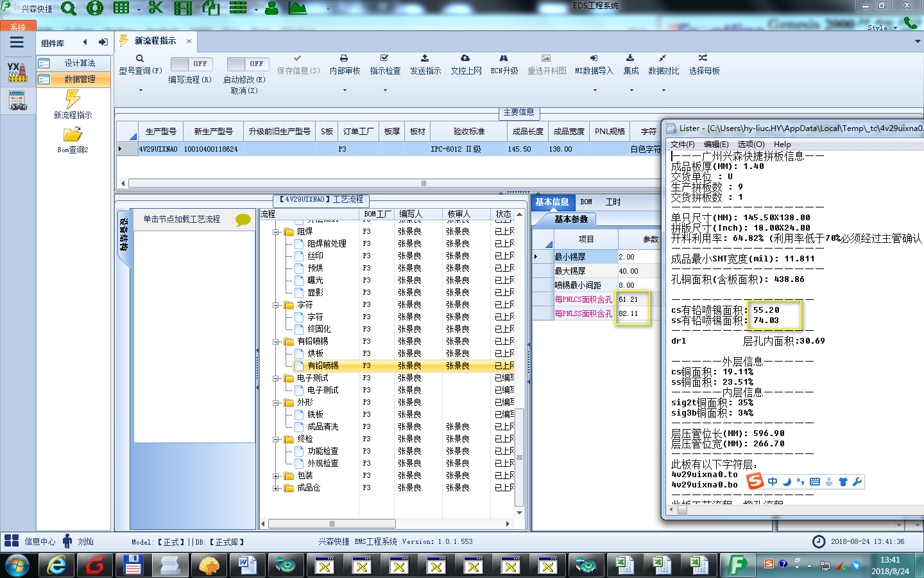The height and width of the screenshot is (578, 924).
Task: Open dropdown arrow under 集成
Action: tap(631, 91)
